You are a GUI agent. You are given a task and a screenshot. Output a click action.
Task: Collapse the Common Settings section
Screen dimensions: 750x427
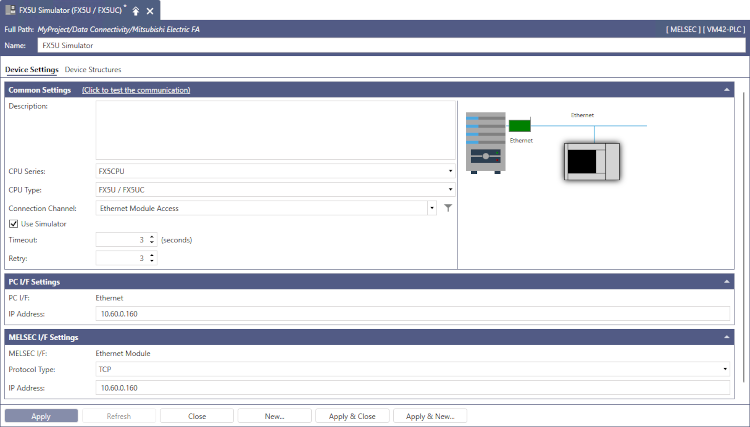[727, 90]
